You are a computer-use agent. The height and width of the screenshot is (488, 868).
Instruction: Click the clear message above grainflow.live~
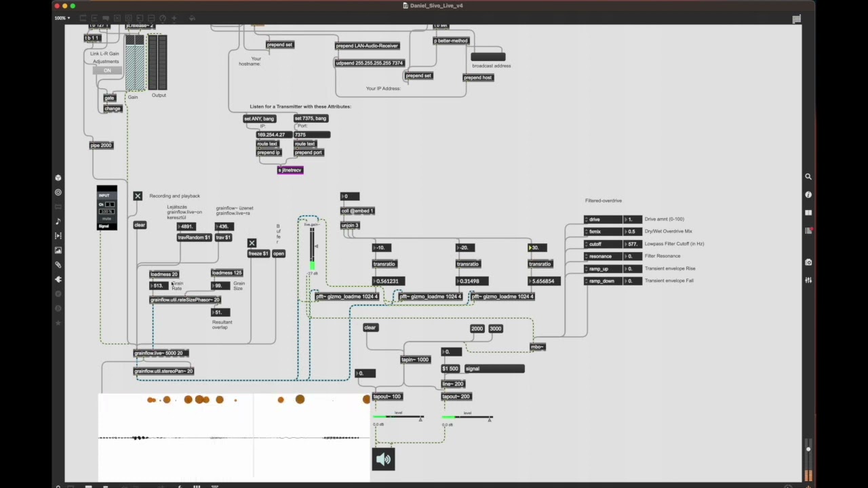point(140,225)
